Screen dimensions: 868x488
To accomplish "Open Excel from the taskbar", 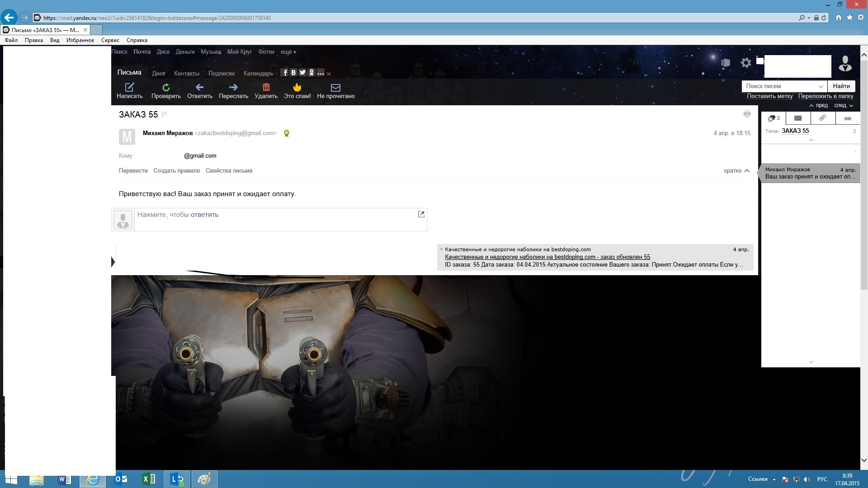I will (x=149, y=479).
